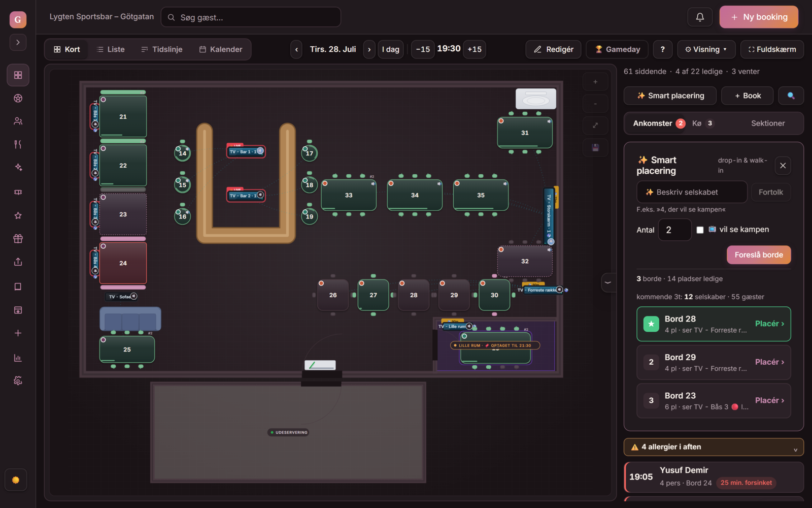Screen dimensions: 812x508
Task: Go to next day arrow
Action: 369,49
